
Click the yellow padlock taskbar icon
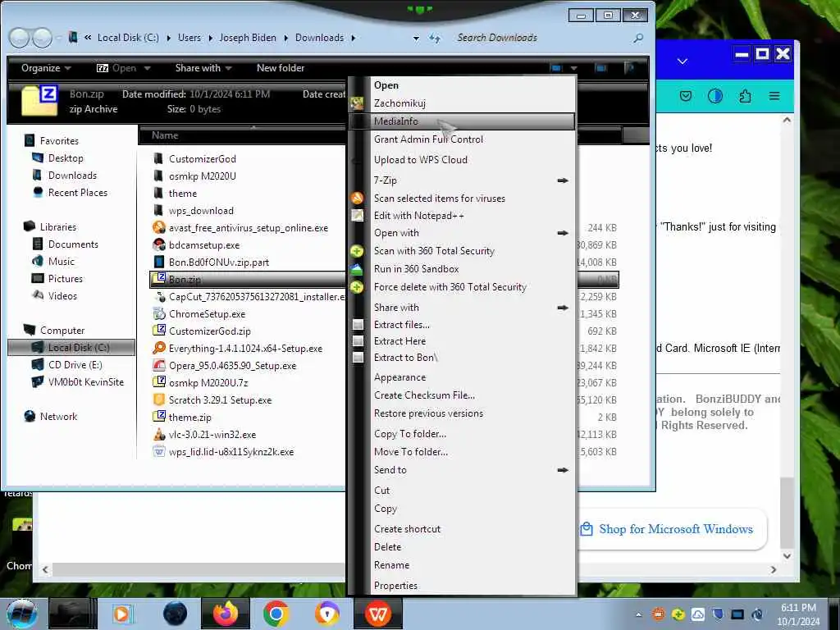click(x=326, y=614)
